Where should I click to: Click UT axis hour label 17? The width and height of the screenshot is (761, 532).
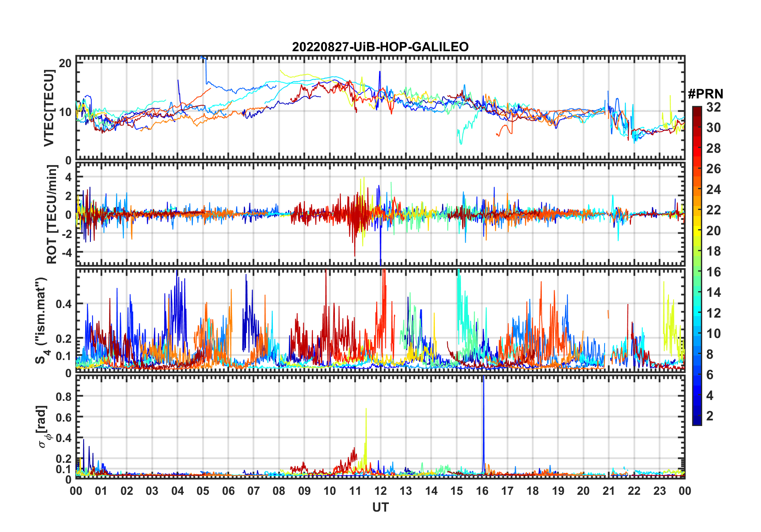[x=507, y=491]
